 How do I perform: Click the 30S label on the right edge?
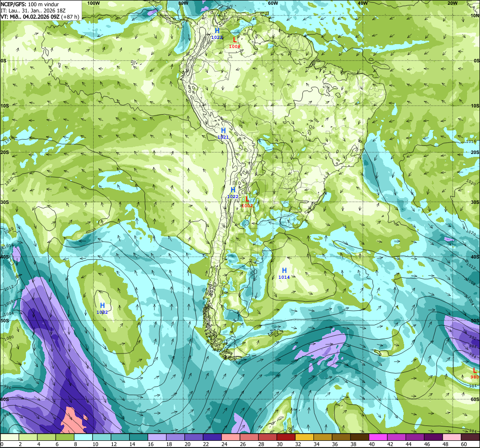tap(475, 202)
